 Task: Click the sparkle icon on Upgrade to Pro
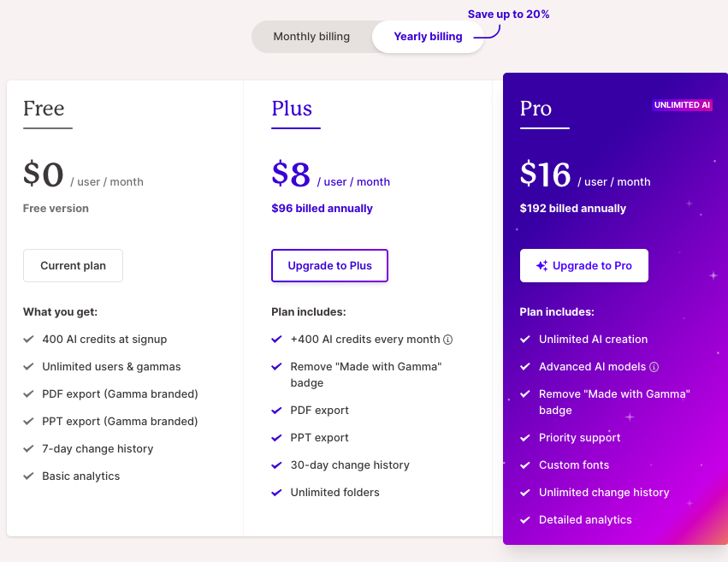click(542, 265)
